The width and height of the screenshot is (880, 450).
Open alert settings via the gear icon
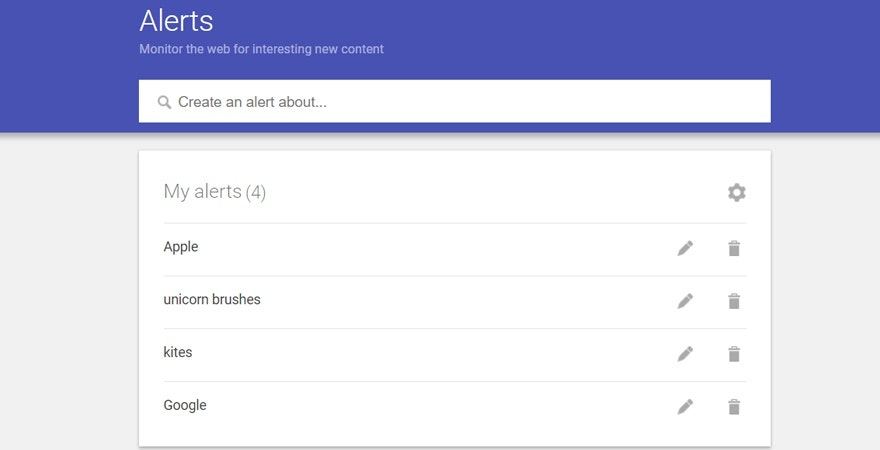(737, 192)
